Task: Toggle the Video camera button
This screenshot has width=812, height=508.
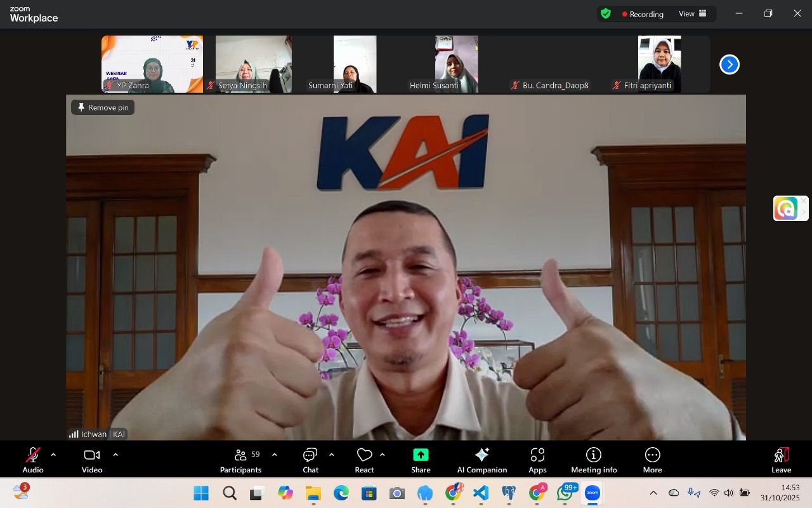Action: (x=92, y=460)
